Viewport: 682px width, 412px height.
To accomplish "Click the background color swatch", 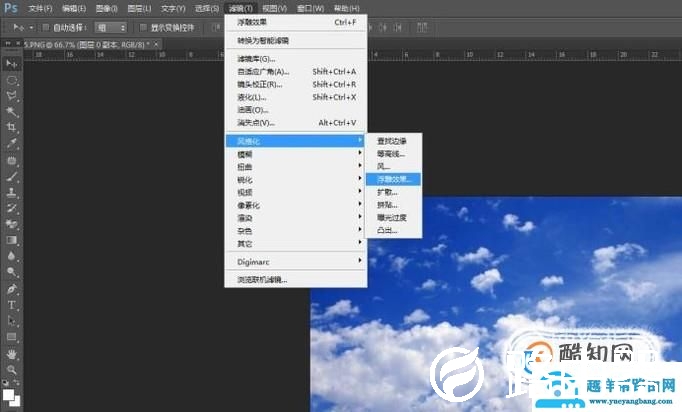I will [x=16, y=402].
